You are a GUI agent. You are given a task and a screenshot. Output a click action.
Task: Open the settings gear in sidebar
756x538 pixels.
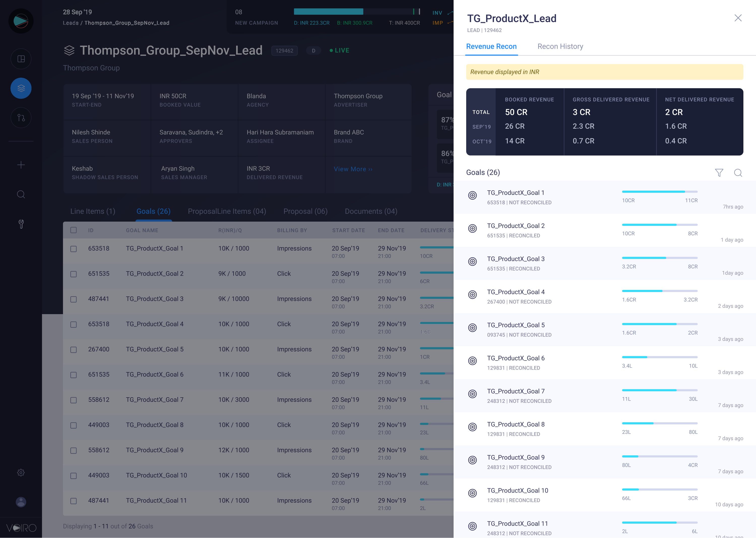pyautogui.click(x=21, y=472)
